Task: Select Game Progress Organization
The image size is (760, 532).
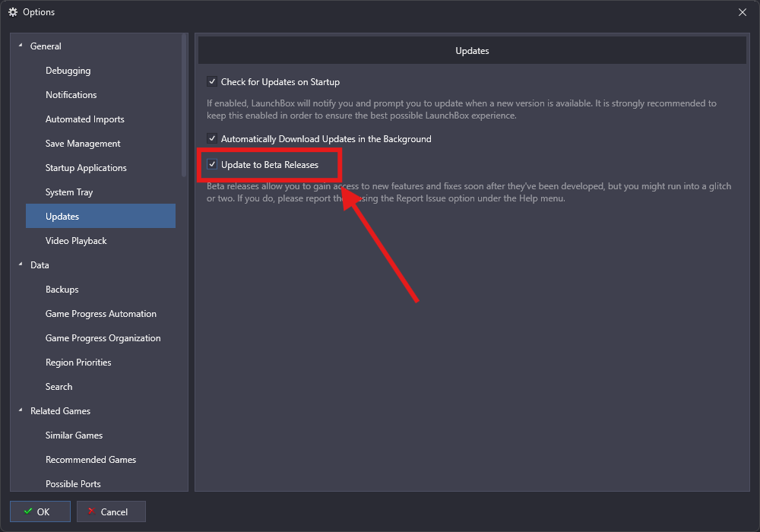Action: (103, 337)
